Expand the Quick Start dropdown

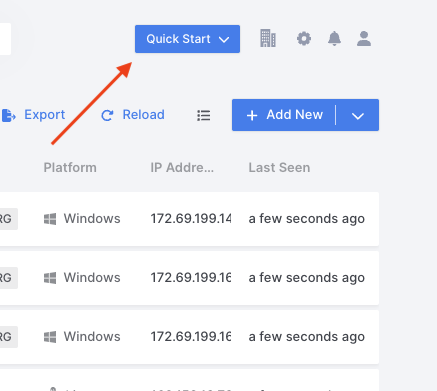(187, 39)
